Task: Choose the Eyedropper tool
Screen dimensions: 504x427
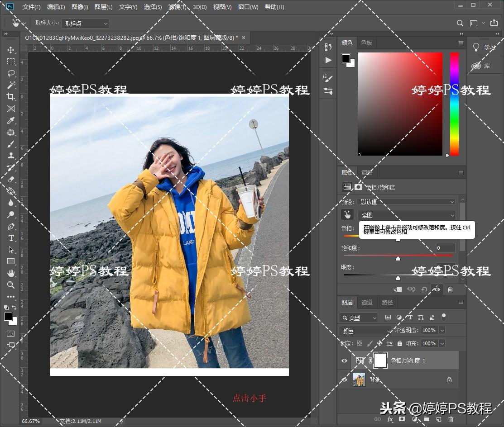Action: tap(11, 120)
